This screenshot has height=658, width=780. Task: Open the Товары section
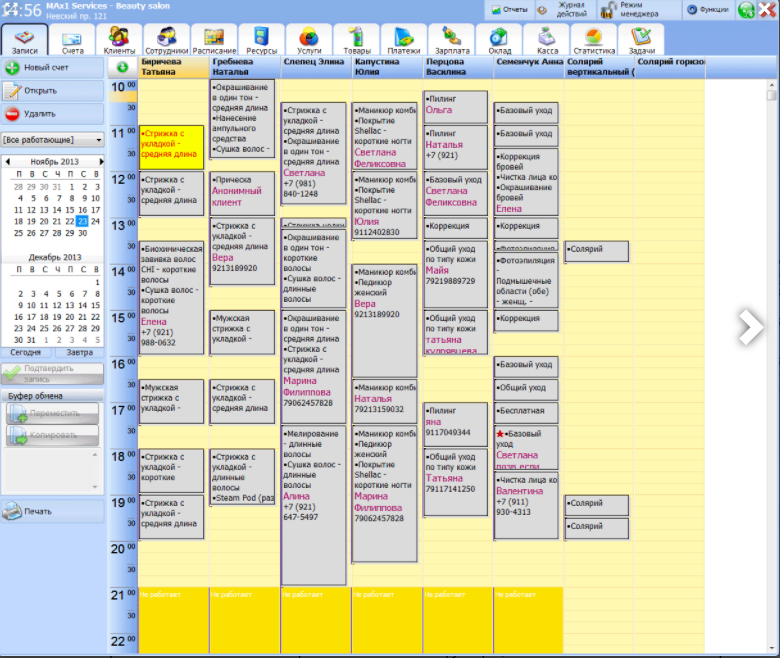tap(357, 39)
